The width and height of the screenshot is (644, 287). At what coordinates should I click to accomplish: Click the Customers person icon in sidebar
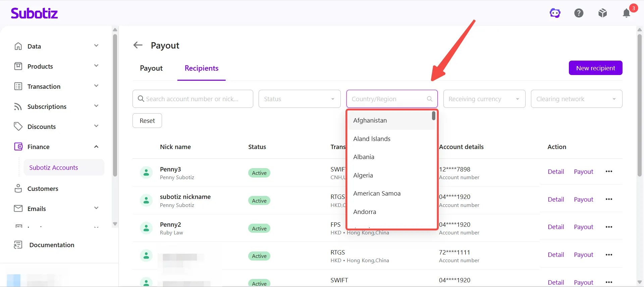point(18,189)
